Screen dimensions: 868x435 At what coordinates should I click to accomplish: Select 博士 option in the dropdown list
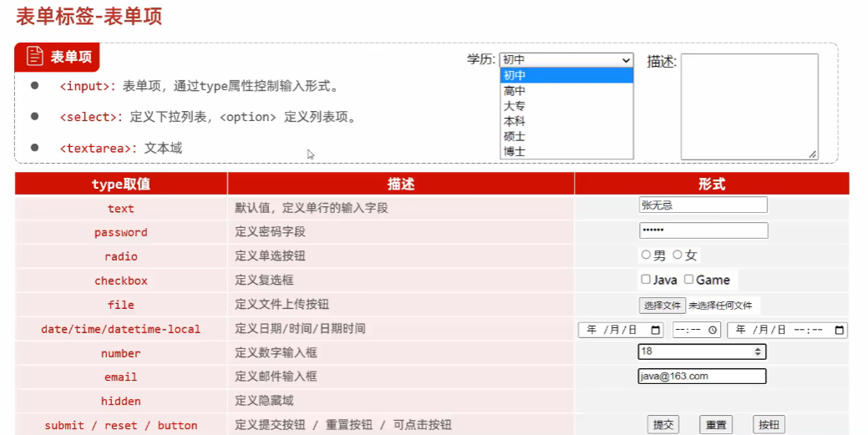[x=515, y=152]
